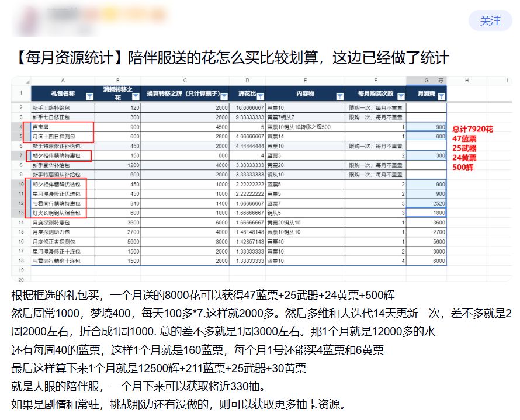
Task: Select row 18 number header
Action: tap(21, 261)
